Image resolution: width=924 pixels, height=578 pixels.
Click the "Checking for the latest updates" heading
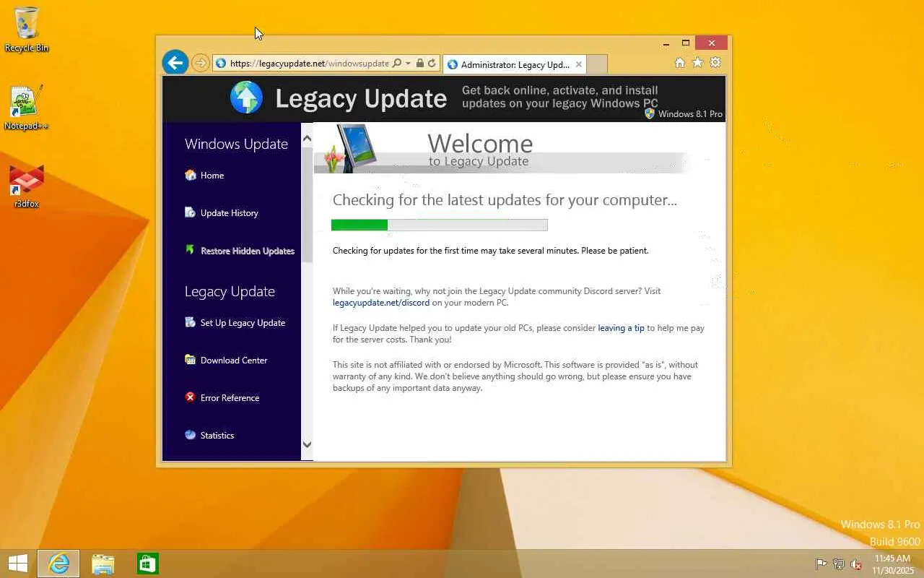pos(505,200)
